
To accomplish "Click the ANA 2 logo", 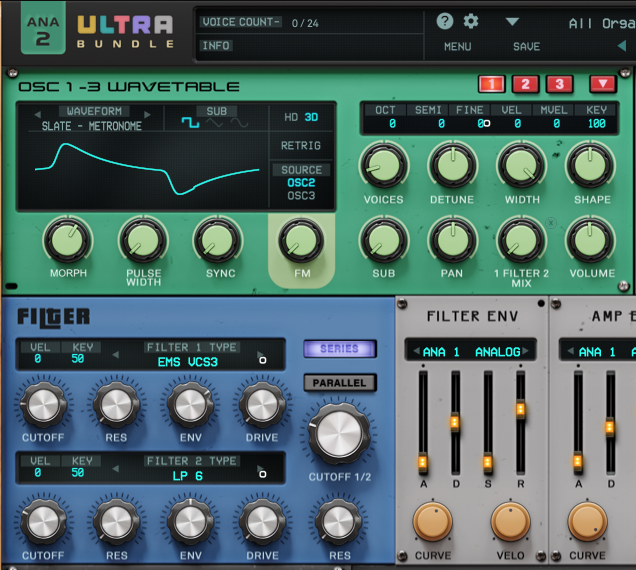I will 43,28.
